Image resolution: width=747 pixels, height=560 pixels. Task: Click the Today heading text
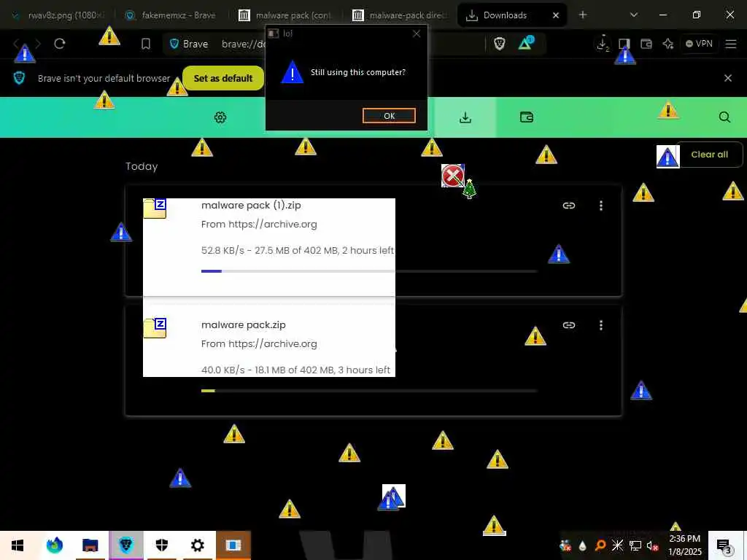click(x=142, y=166)
